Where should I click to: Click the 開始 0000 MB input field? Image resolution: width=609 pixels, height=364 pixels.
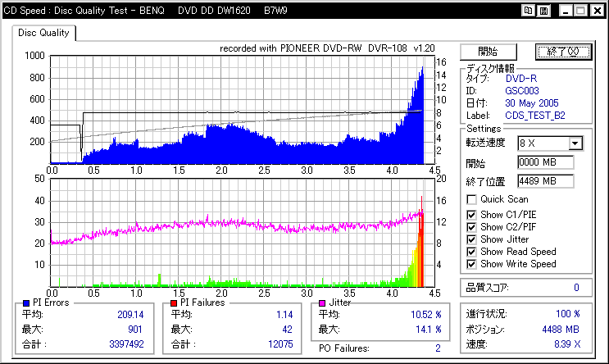(546, 162)
